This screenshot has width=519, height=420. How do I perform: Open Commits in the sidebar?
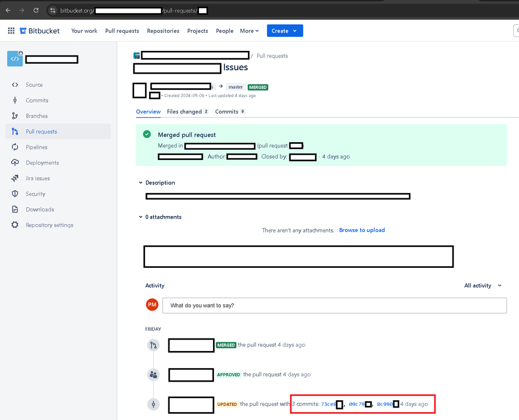(x=37, y=100)
